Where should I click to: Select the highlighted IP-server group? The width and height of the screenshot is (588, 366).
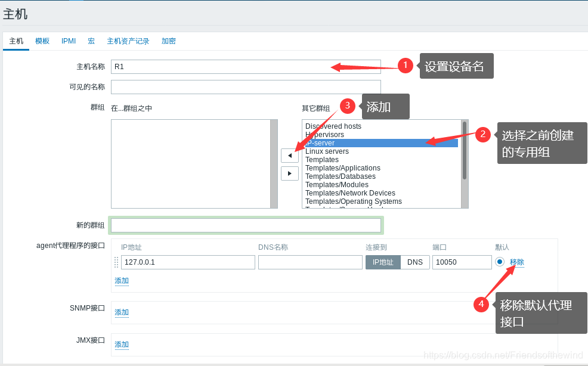tap(382, 143)
